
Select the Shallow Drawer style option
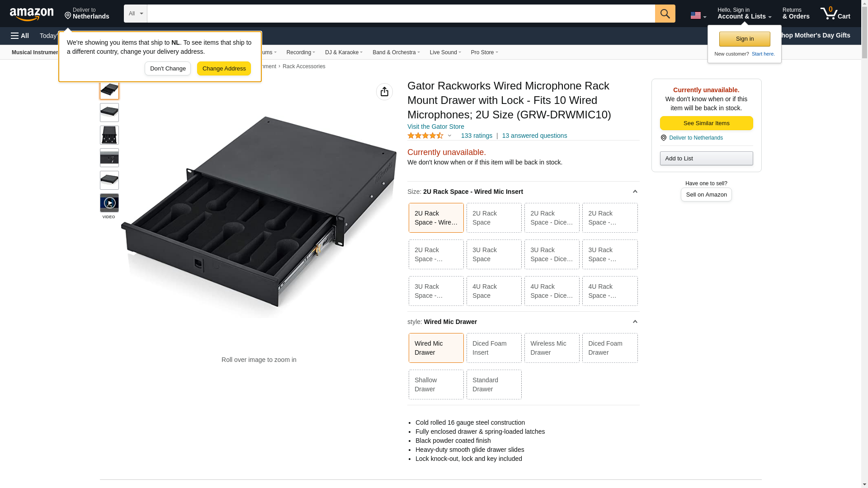(436, 385)
